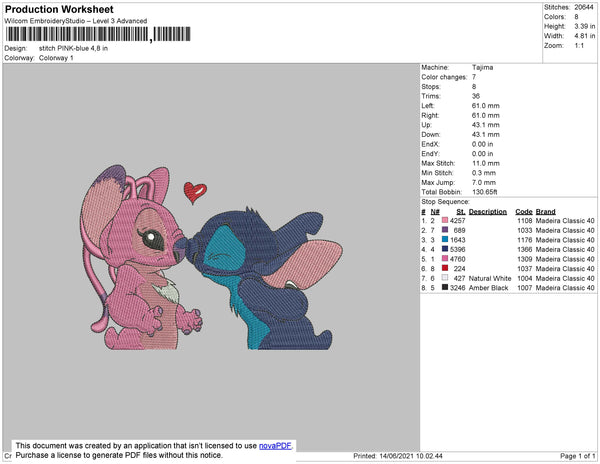
Task: Select the magenta swatch for stop 5
Action: (445, 259)
